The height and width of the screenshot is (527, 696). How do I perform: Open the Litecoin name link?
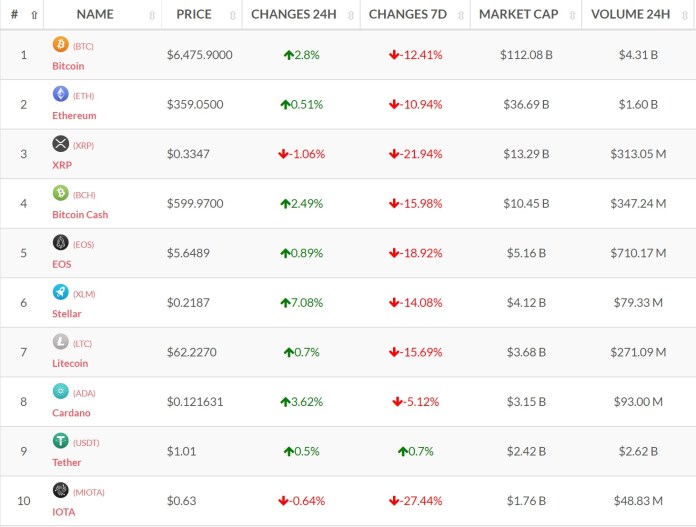[x=70, y=363]
